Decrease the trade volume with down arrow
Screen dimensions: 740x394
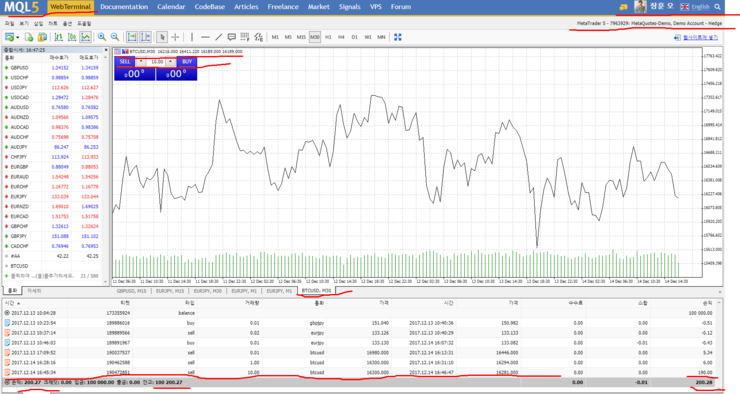click(141, 62)
